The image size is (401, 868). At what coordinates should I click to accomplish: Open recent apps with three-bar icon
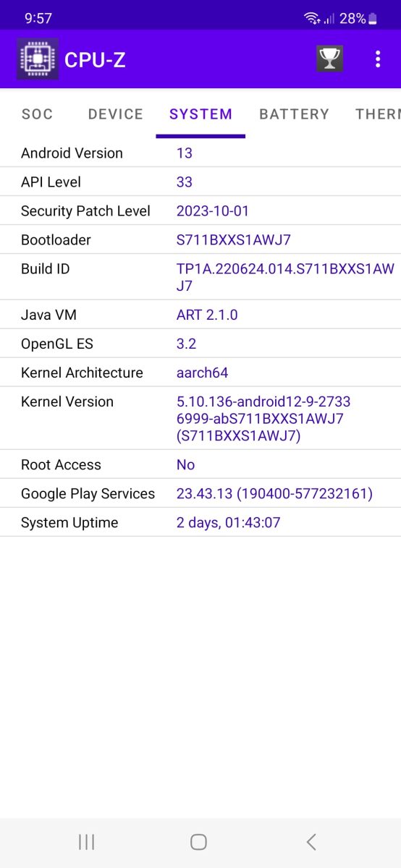[86, 841]
